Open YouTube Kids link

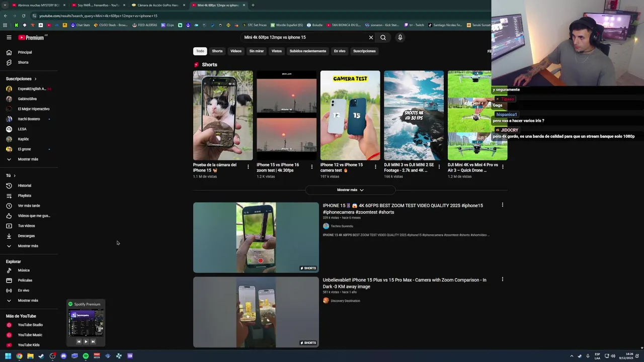tap(29, 345)
